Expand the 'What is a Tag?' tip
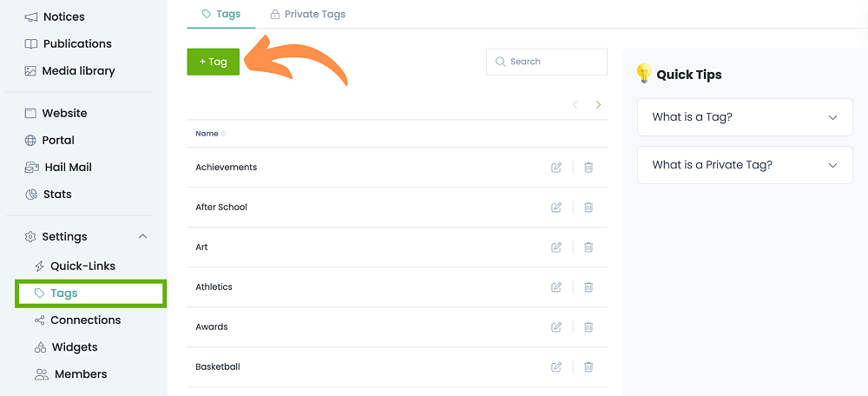 pos(745,117)
